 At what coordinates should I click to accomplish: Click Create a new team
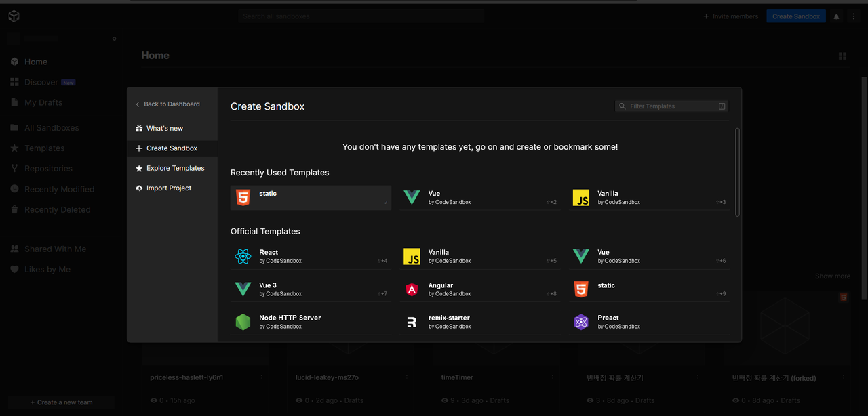[x=62, y=402]
